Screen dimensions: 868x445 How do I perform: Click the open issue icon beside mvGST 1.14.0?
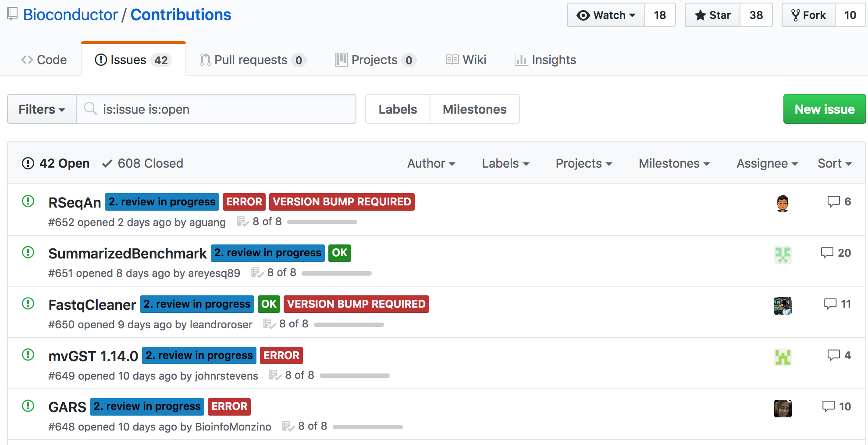pyautogui.click(x=28, y=355)
